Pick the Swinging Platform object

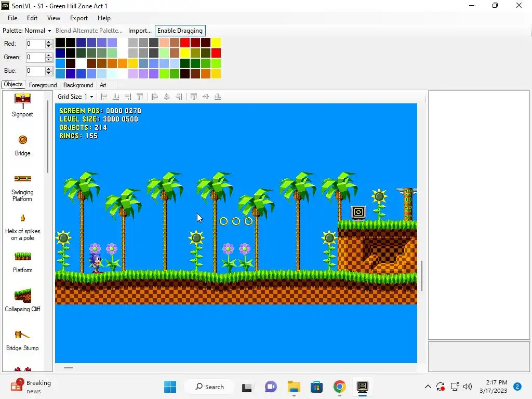[22, 188]
